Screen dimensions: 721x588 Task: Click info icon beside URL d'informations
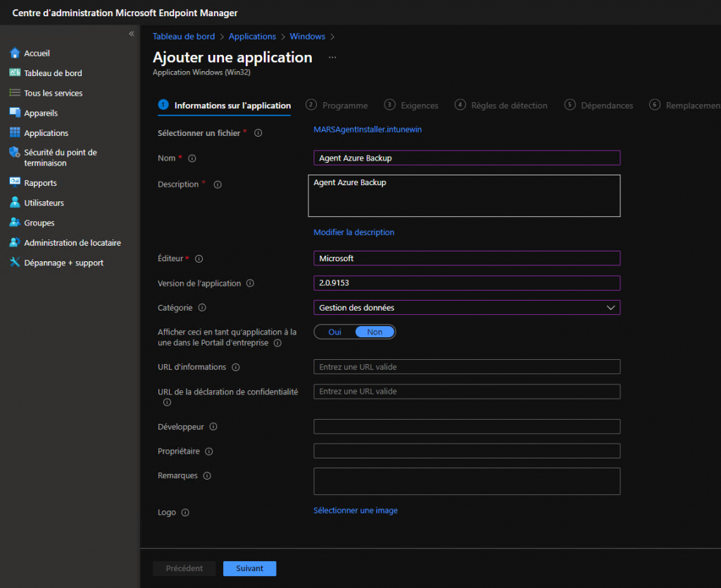(236, 368)
